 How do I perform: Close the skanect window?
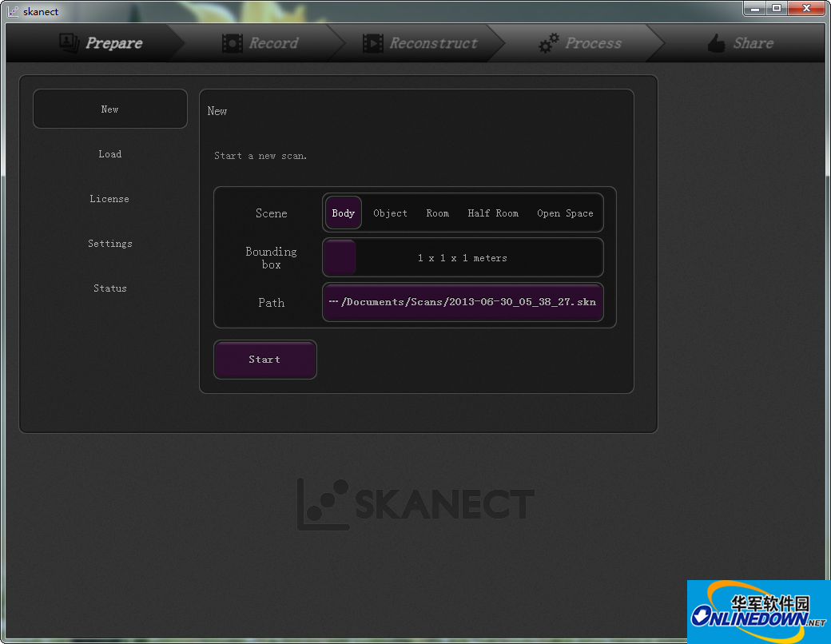pyautogui.click(x=806, y=9)
